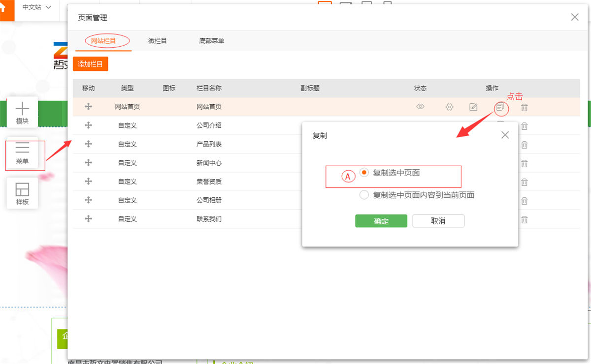Close the 复制 dialog with X

(505, 135)
